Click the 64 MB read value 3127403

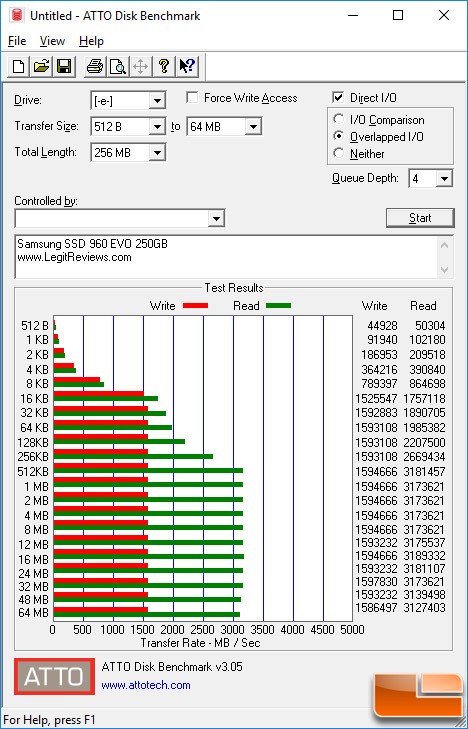pyautogui.click(x=425, y=608)
